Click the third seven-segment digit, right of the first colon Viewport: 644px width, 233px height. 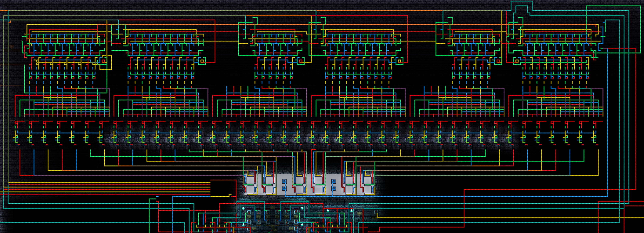[300, 185]
